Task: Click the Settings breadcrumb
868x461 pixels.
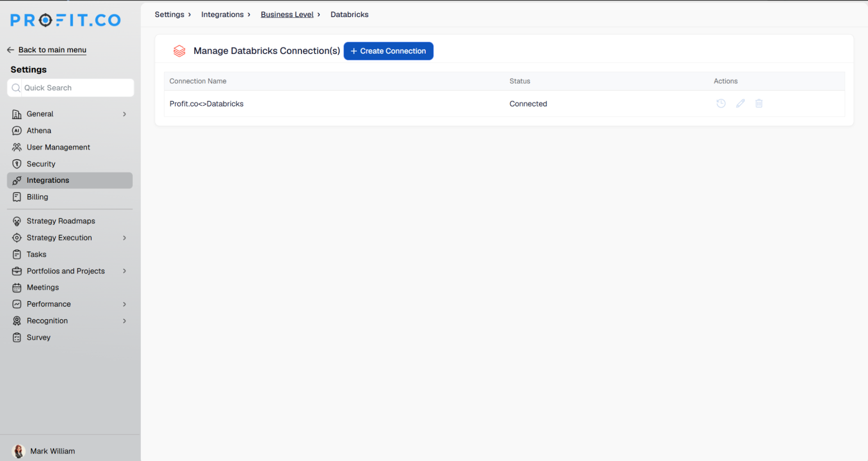Action: [169, 14]
